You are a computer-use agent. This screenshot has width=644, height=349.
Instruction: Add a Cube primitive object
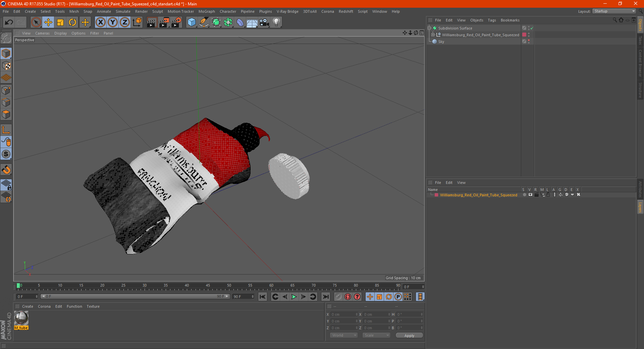[x=192, y=22]
